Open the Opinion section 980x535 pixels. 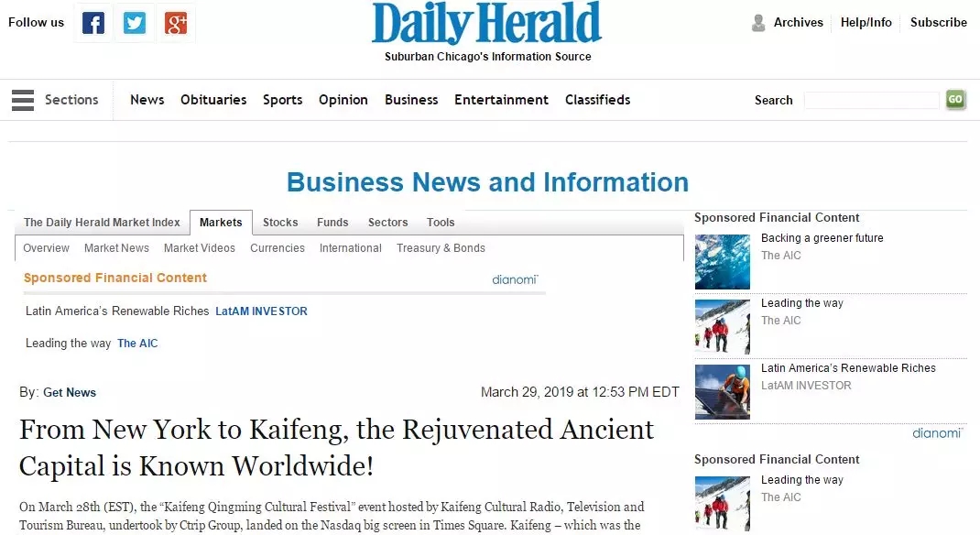coord(343,100)
